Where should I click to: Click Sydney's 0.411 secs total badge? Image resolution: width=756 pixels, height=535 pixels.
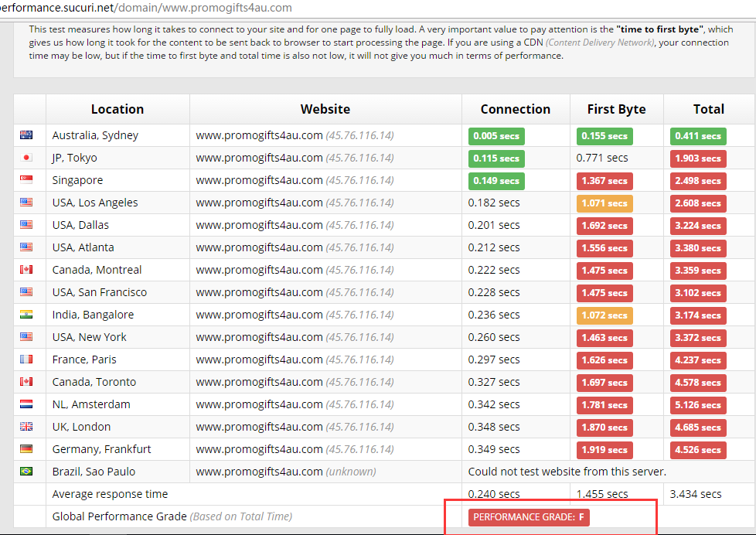(x=698, y=136)
